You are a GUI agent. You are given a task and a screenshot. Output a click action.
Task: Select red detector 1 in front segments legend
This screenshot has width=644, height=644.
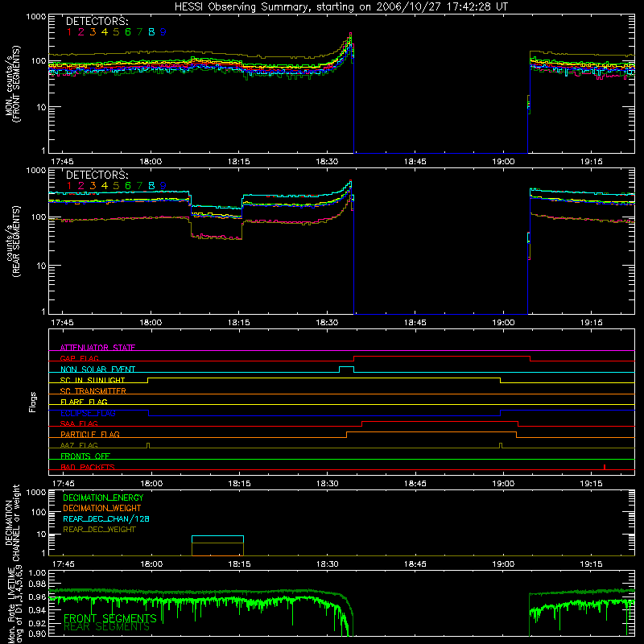click(x=69, y=32)
